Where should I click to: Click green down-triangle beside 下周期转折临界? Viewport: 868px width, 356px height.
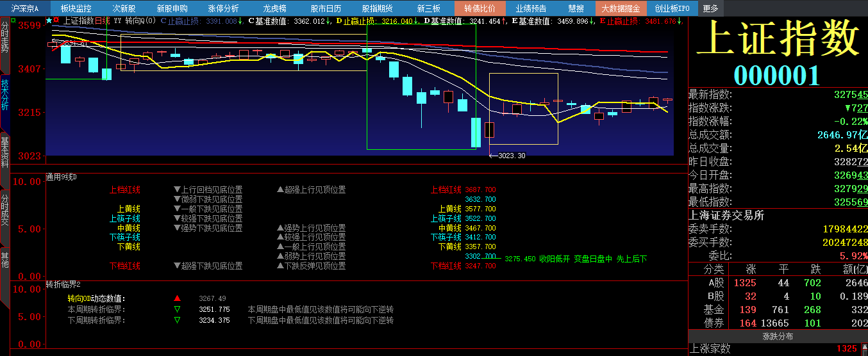point(178,320)
